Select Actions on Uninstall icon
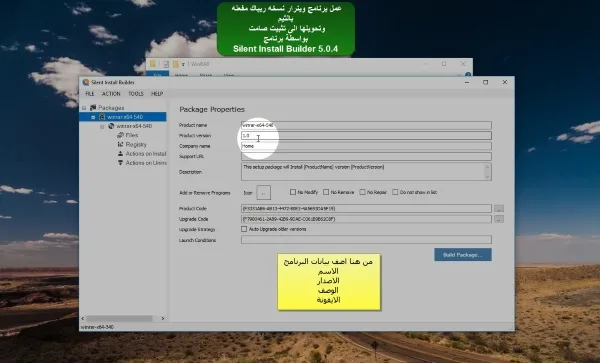600x363 pixels. click(x=121, y=163)
